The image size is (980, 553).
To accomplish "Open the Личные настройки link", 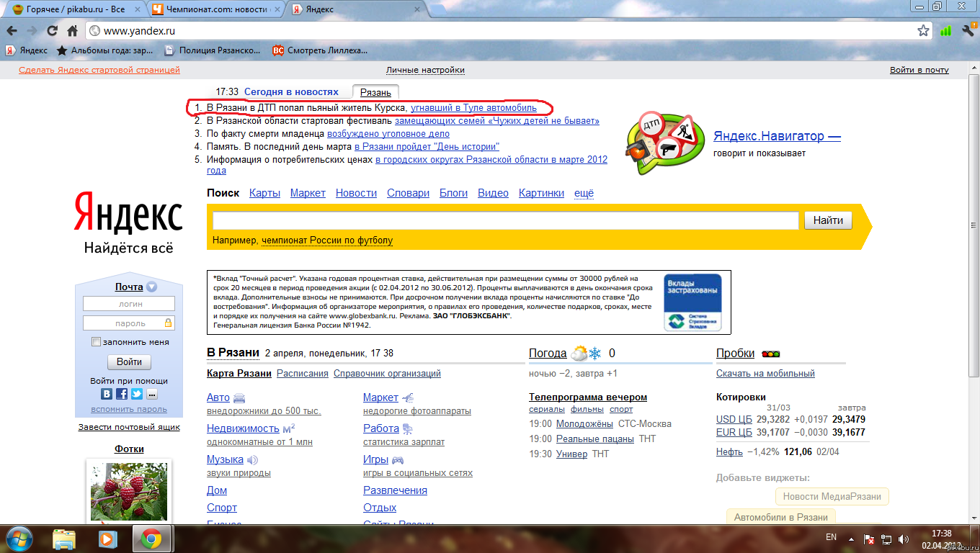I will coord(425,70).
